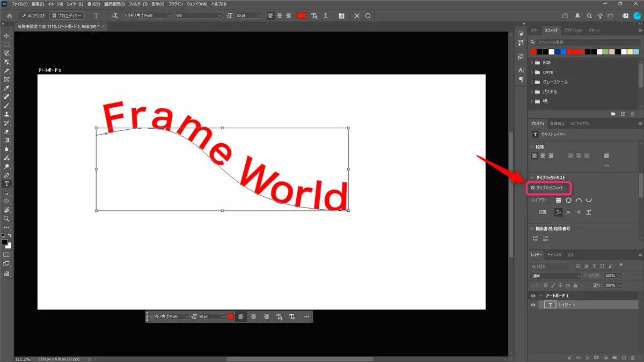644x362 pixels.
Task: Click the fx layer style icon in Layers footer
Action: [x=588, y=357]
